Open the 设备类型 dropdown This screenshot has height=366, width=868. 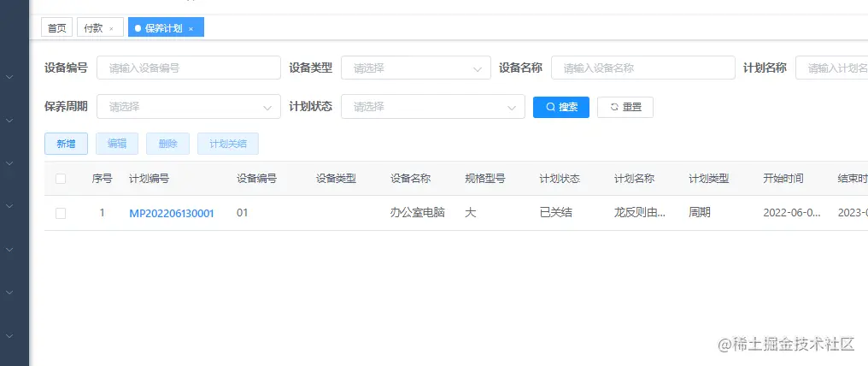click(416, 68)
